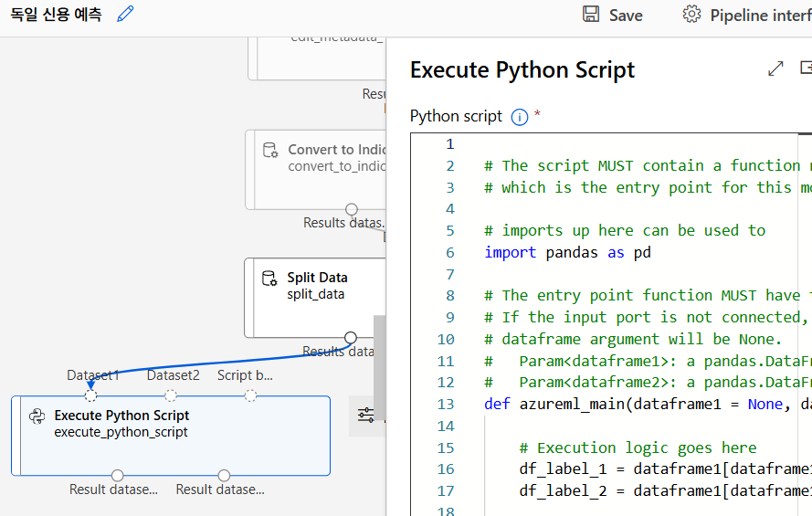812x516 pixels.
Task: Click the import pandas line in editor
Action: coord(567,252)
